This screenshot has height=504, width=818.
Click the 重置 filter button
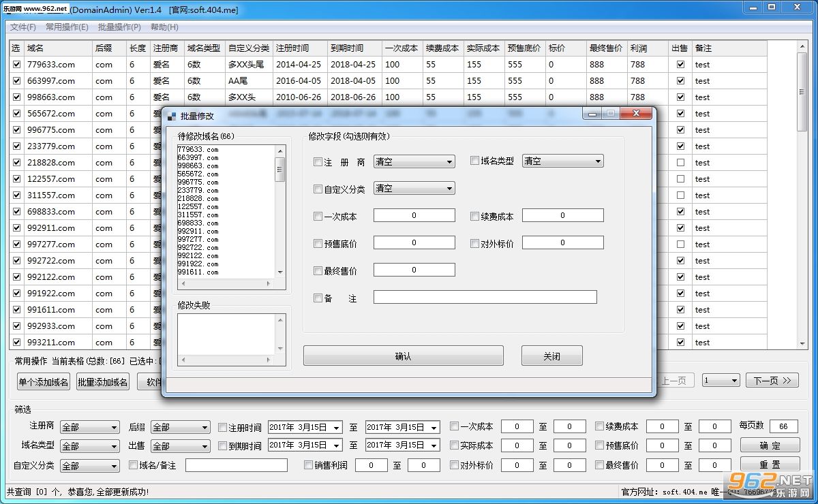(x=770, y=464)
